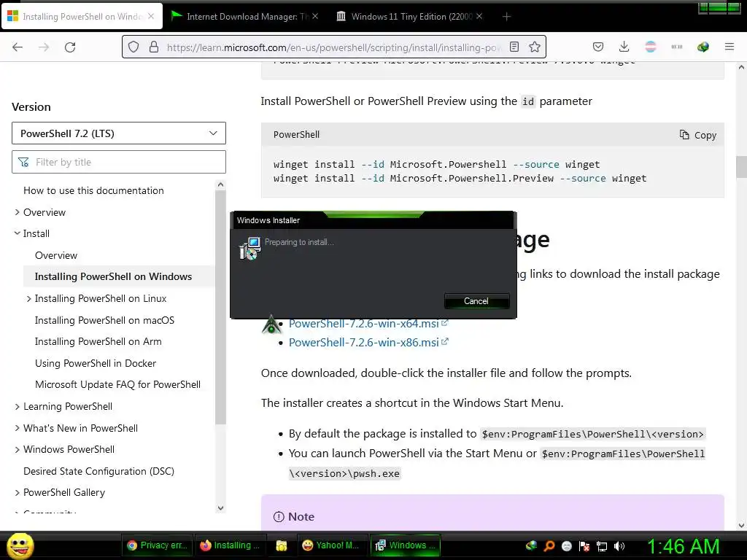Click the padlock site info icon
This screenshot has width=747, height=560.
click(x=154, y=47)
